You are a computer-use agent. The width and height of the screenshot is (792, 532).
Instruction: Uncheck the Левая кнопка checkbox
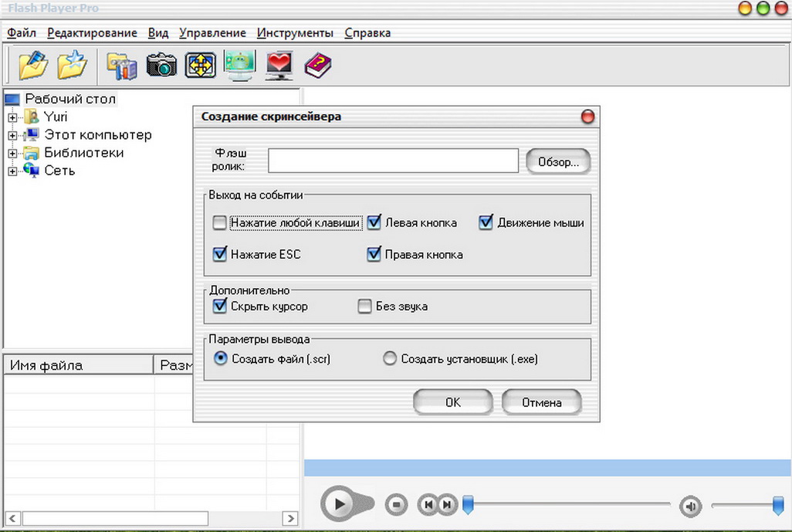coord(374,222)
